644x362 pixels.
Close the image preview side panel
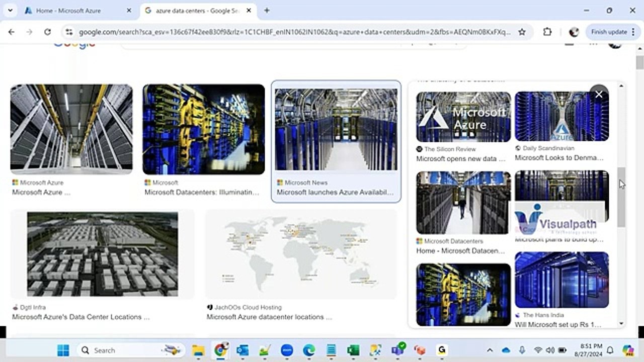click(x=599, y=94)
